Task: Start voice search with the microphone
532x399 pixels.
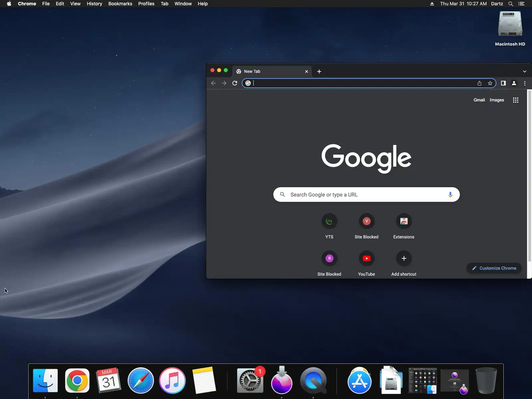Action: (450, 195)
